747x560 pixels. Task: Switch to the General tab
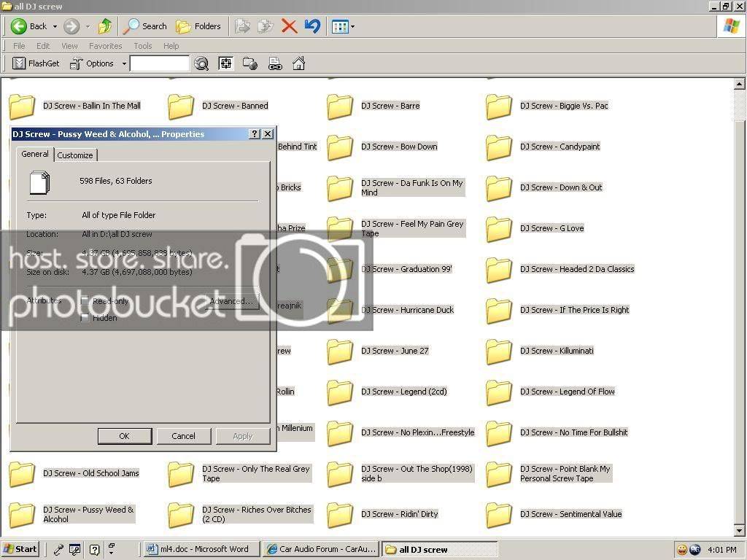point(35,154)
